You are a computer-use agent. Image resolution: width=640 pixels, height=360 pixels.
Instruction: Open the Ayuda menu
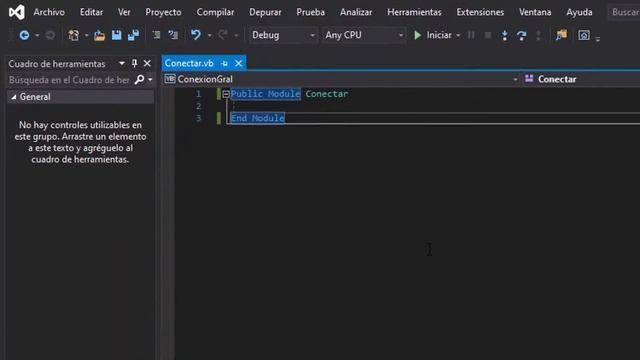tap(579, 12)
